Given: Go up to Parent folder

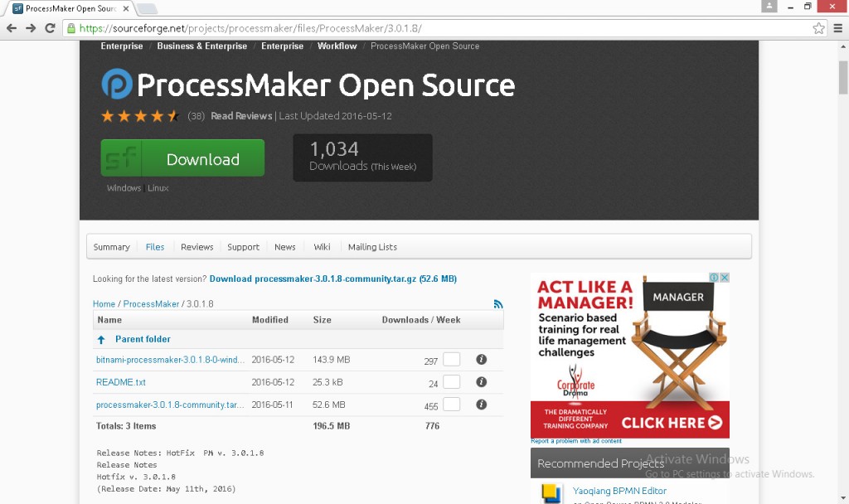Looking at the screenshot, I should (x=142, y=339).
